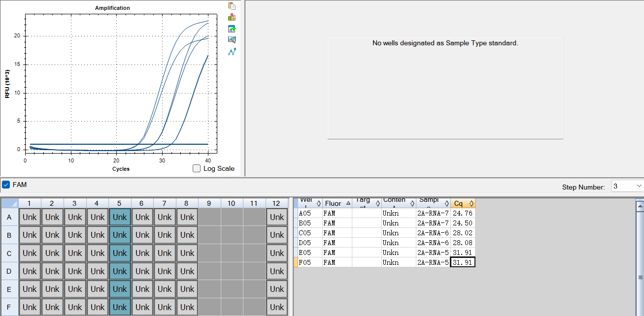The width and height of the screenshot is (644, 316).
Task: Select the entire plate via corner cell
Action: (x=9, y=203)
